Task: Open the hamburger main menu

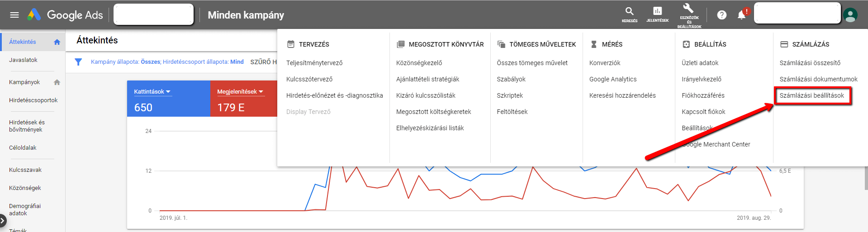Action: [14, 15]
